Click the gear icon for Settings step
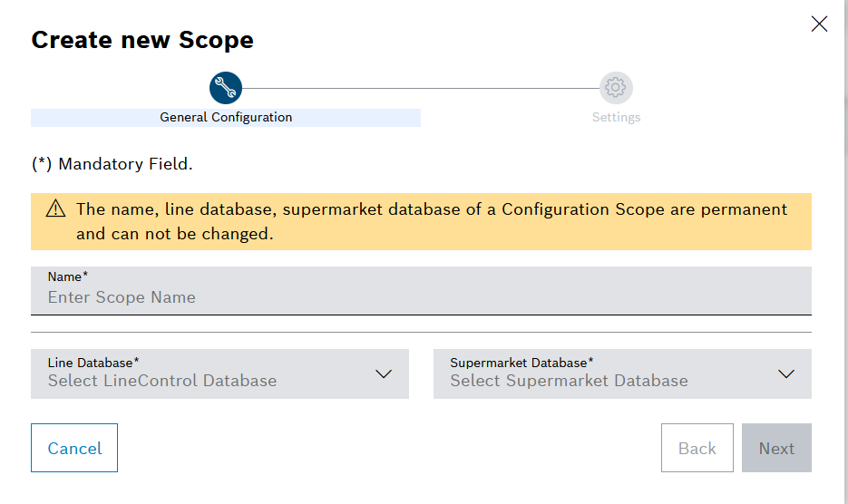 [x=616, y=88]
